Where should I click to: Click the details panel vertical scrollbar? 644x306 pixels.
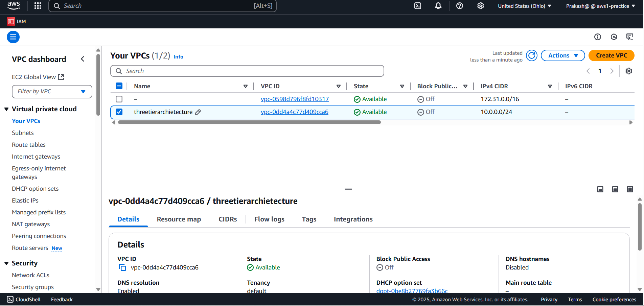640,227
